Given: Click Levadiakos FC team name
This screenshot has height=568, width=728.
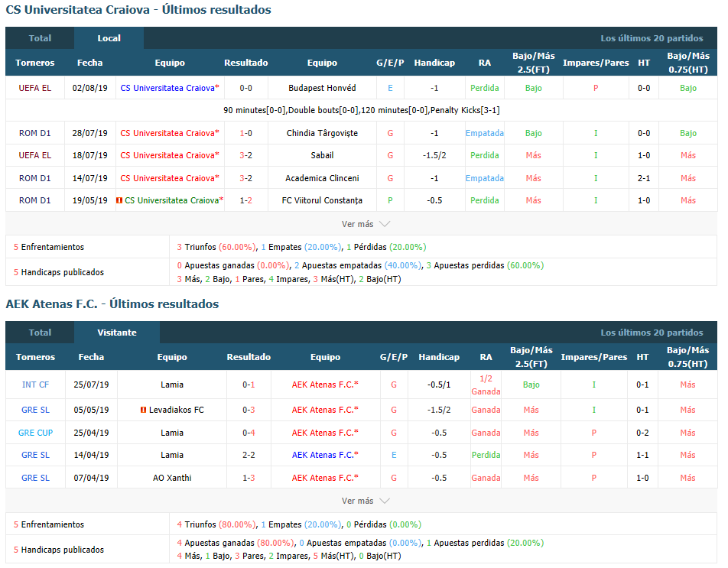Looking at the screenshot, I should coord(177,410).
